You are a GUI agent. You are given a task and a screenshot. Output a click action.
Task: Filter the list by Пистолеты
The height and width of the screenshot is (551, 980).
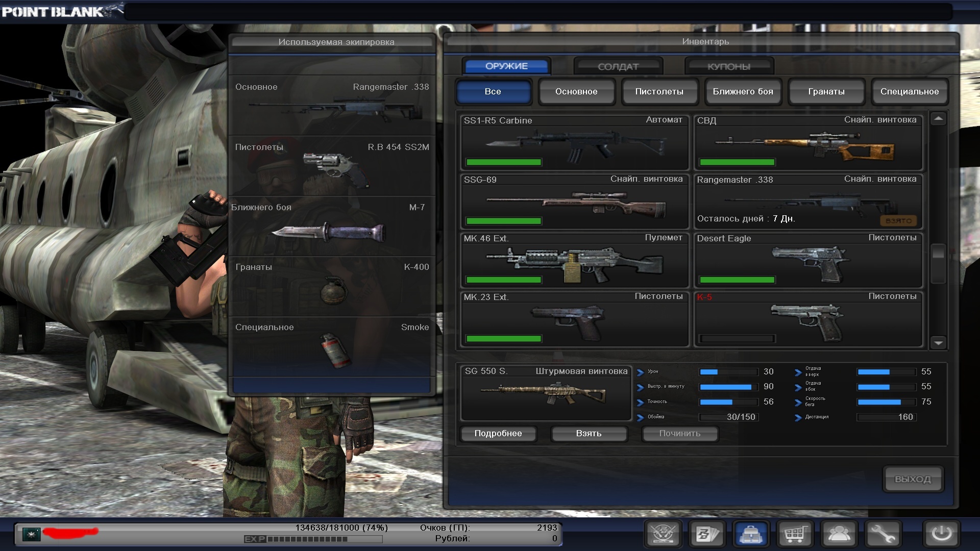point(659,91)
